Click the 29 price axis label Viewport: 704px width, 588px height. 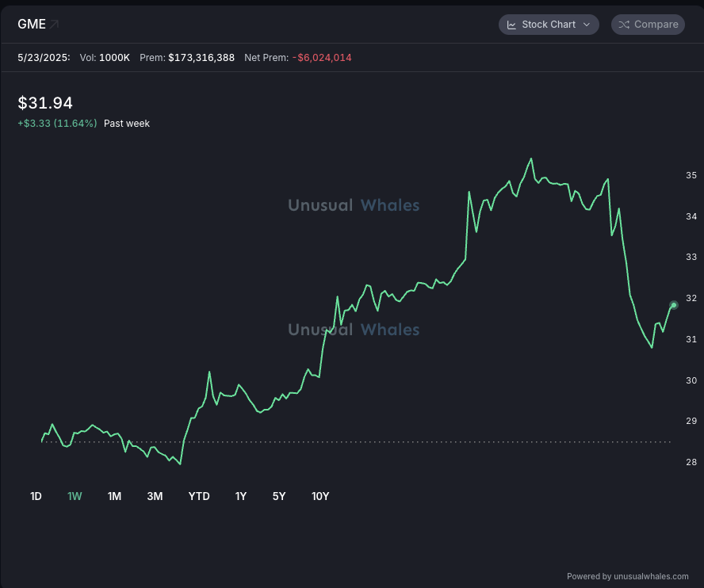(x=691, y=421)
